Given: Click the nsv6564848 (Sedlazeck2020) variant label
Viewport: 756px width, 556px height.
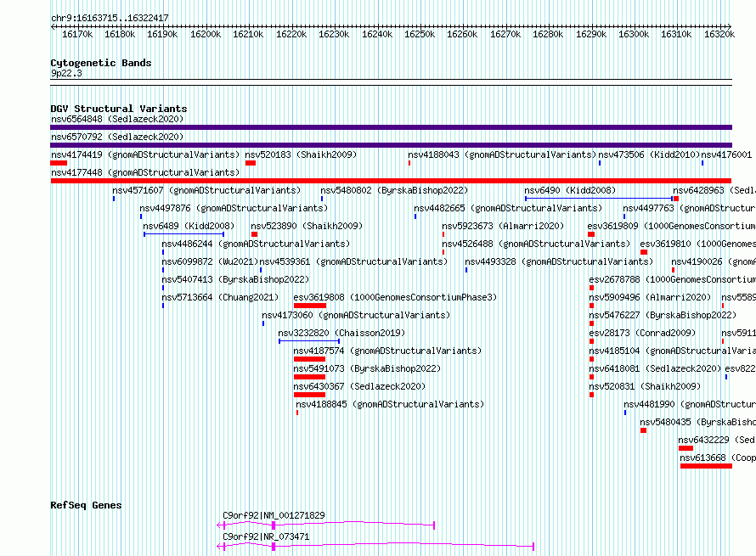Looking at the screenshot, I should point(117,119).
